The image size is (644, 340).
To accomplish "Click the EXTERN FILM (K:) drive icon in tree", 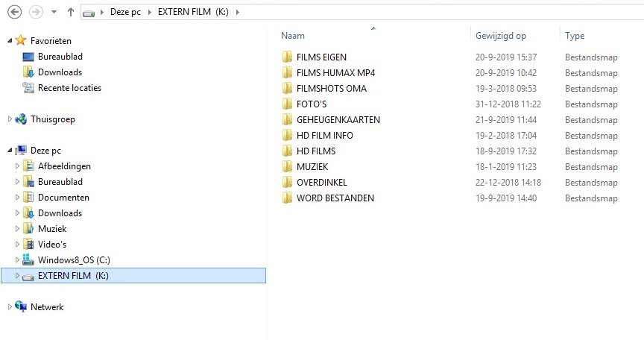I will [x=28, y=277].
